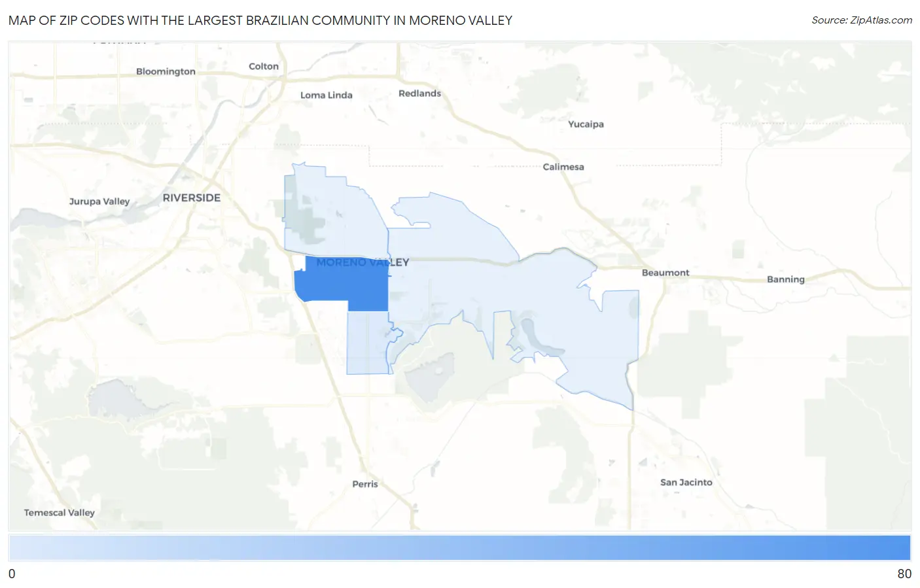The height and width of the screenshot is (588, 920).
Task: Click the Yucaipa city label
Action: 586,124
